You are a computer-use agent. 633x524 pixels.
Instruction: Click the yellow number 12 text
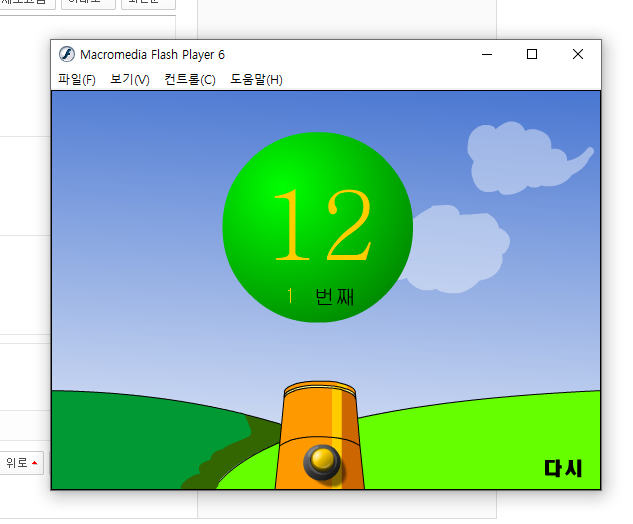[x=321, y=225]
